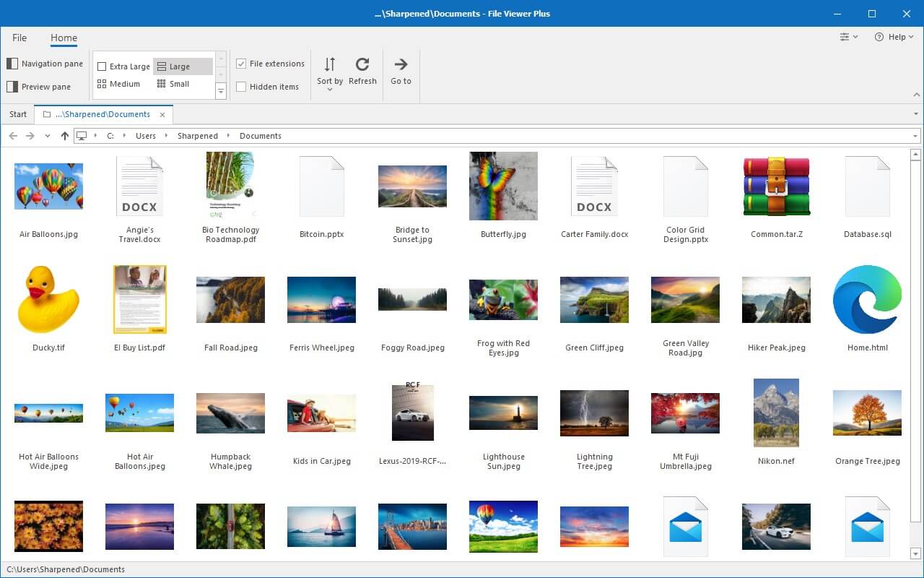The image size is (924, 578).
Task: Open the address bar dropdown
Action: [915, 135]
